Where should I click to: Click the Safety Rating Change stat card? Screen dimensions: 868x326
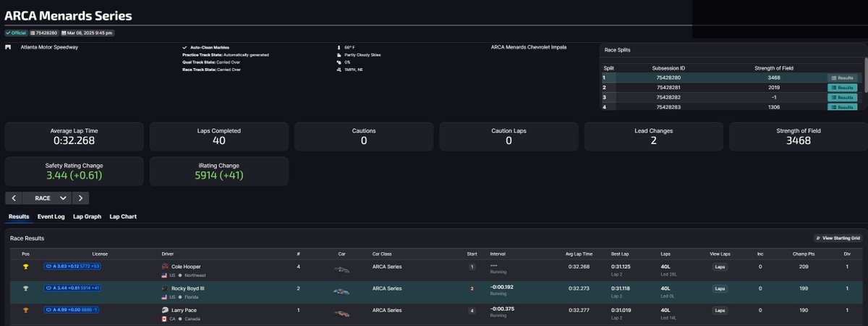pos(74,172)
